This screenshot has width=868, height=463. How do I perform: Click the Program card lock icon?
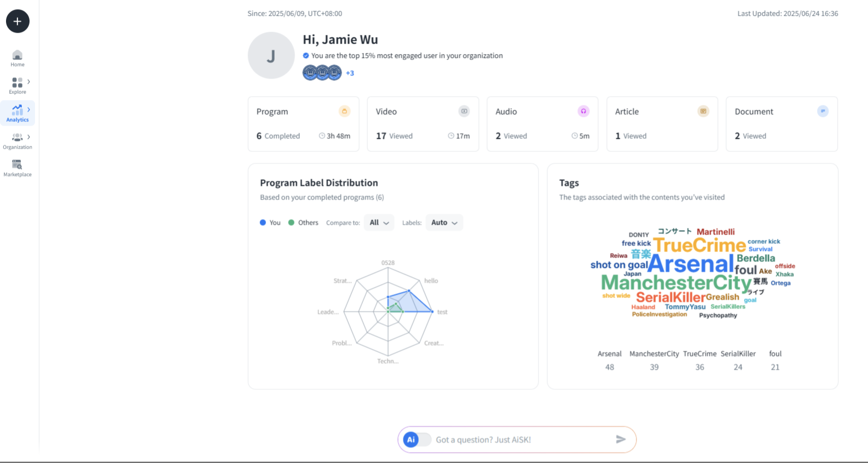[x=344, y=111]
